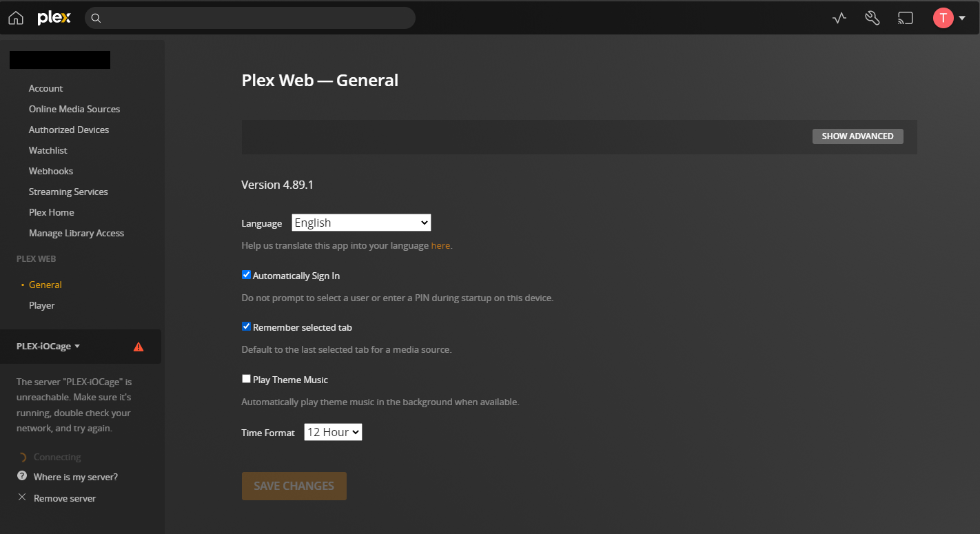Open Streaming Services settings
Image resolution: width=980 pixels, height=534 pixels.
point(68,192)
